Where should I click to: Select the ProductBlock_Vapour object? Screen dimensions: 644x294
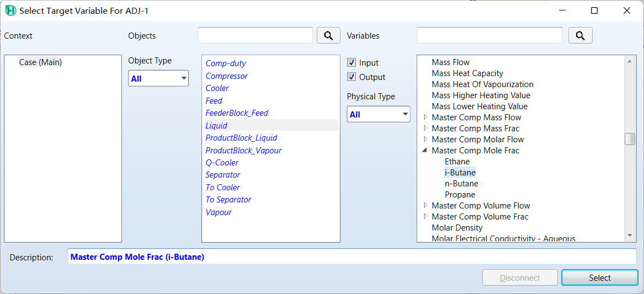[243, 150]
